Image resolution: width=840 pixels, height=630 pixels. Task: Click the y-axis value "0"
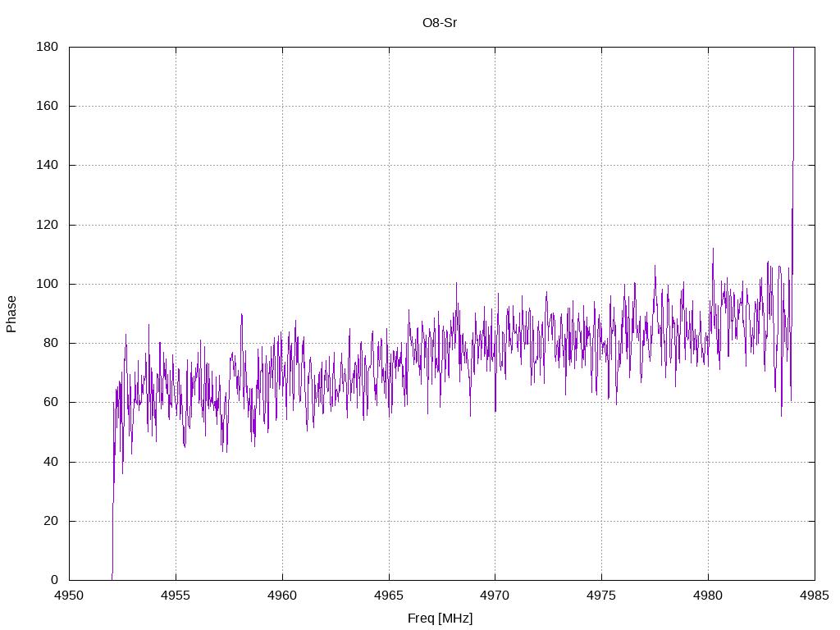tap(54, 580)
